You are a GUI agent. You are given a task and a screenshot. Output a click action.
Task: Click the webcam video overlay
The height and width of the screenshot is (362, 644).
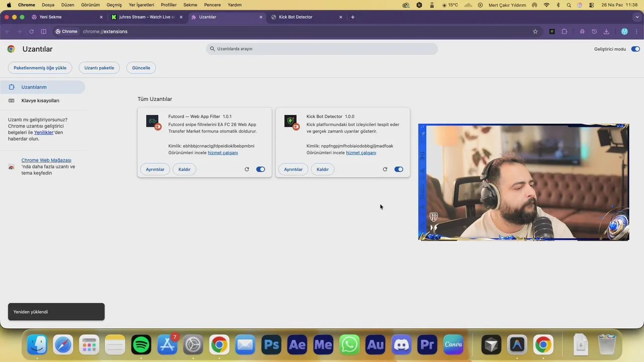pyautogui.click(x=524, y=182)
